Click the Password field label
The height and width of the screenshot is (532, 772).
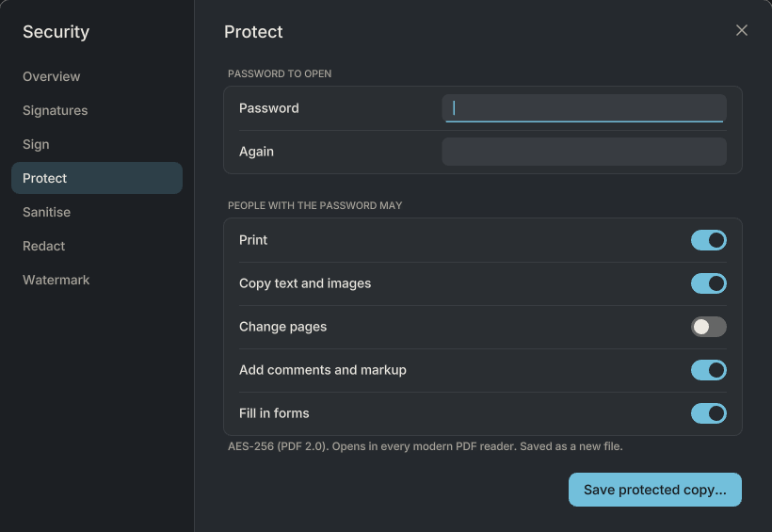(x=269, y=108)
